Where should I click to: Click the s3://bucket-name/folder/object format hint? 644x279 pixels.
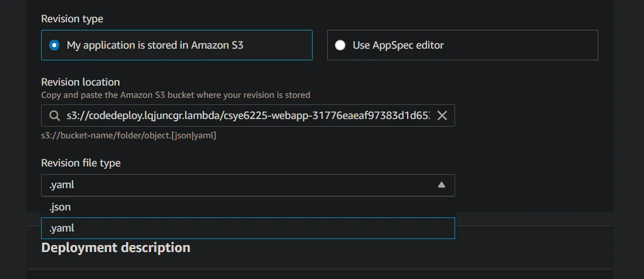pyautogui.click(x=128, y=136)
